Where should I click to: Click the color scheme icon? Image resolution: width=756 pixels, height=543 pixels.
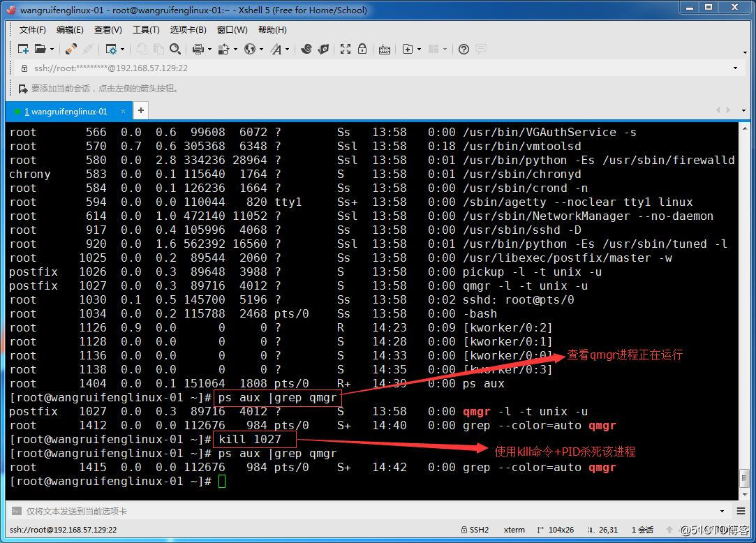tap(223, 49)
